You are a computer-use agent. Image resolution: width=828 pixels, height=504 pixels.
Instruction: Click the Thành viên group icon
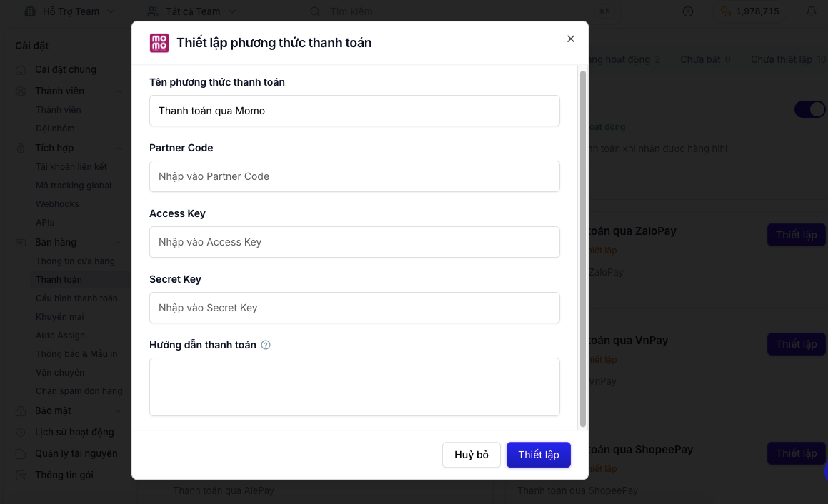click(21, 91)
